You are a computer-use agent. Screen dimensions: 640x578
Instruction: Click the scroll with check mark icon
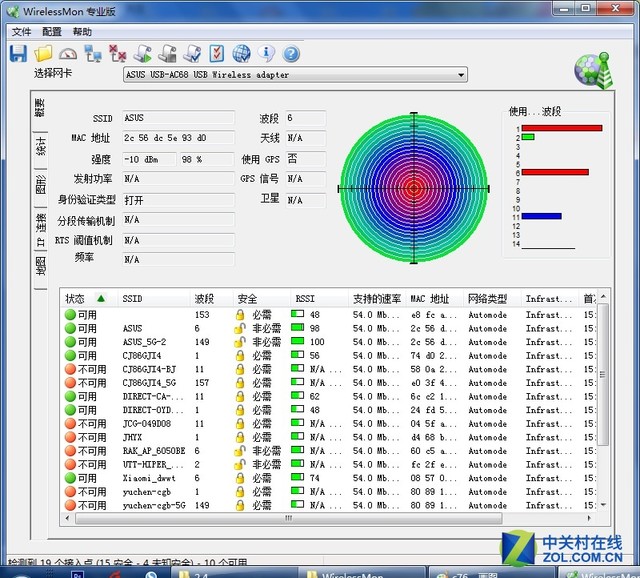(x=192, y=53)
